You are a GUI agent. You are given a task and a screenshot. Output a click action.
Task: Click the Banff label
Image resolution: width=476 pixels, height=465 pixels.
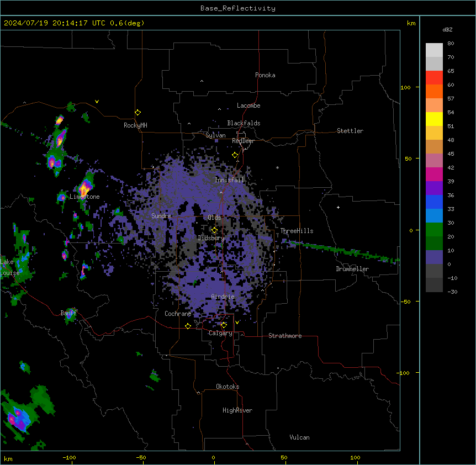(x=68, y=313)
